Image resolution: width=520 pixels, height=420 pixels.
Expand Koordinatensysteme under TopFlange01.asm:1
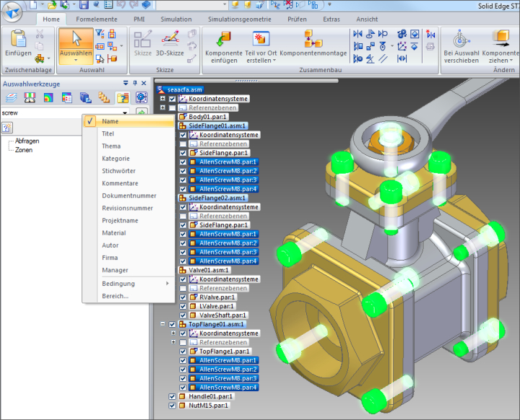[x=173, y=333]
